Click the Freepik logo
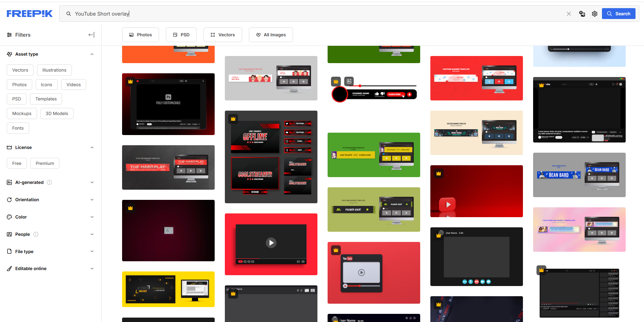Screen dimensions: 644x322 coord(30,13)
